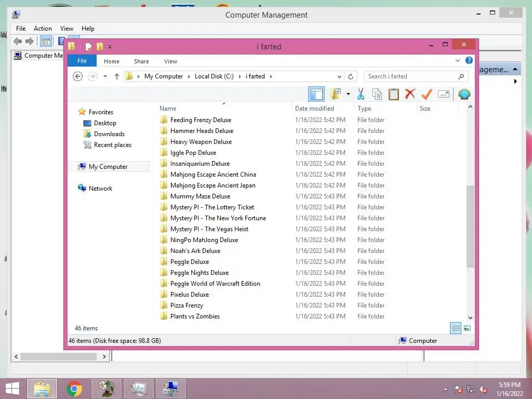Select Network in navigation pane
This screenshot has height=399, width=532.
tap(100, 188)
